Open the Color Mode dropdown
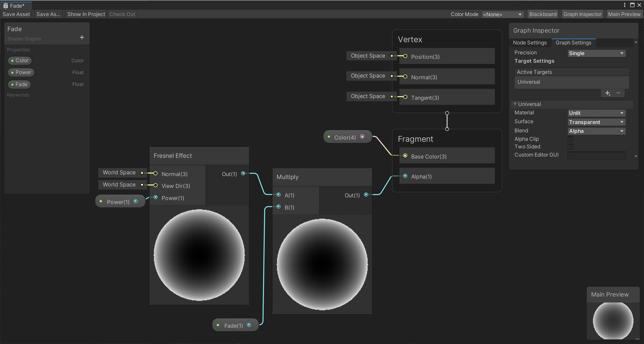The width and height of the screenshot is (644, 344). pos(502,15)
